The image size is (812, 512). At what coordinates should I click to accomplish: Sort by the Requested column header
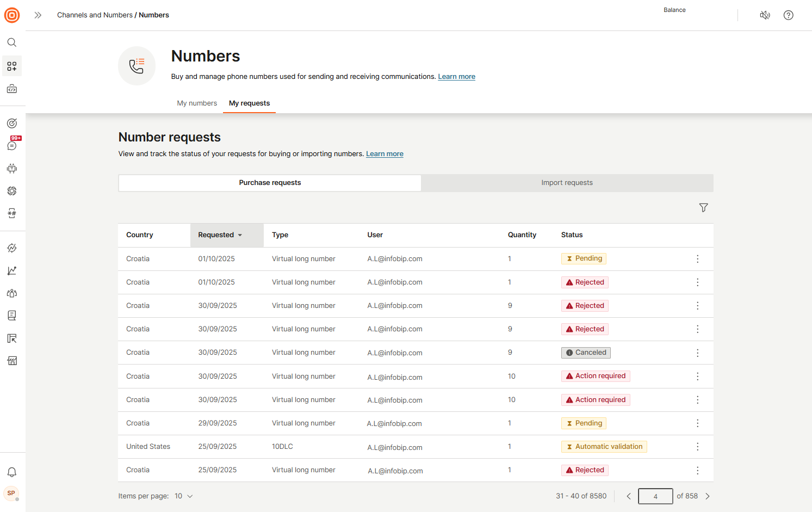coord(220,235)
